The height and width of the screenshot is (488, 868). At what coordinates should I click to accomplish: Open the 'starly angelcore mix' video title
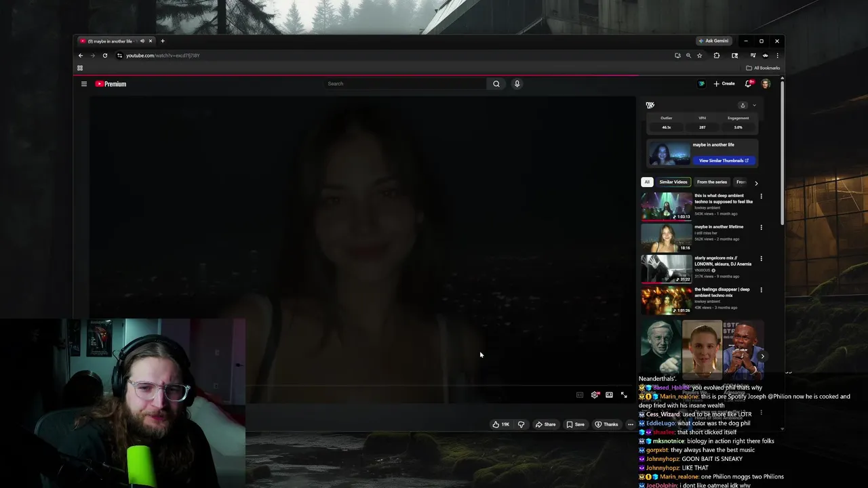pos(722,261)
